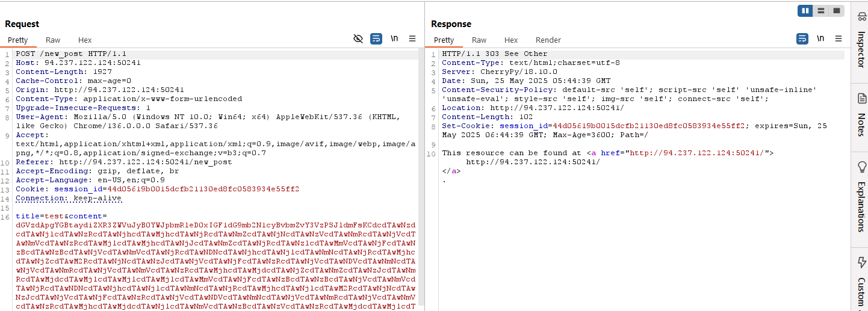Open the Request panel hamburger options menu
This screenshot has width=868, height=311.
[412, 38]
